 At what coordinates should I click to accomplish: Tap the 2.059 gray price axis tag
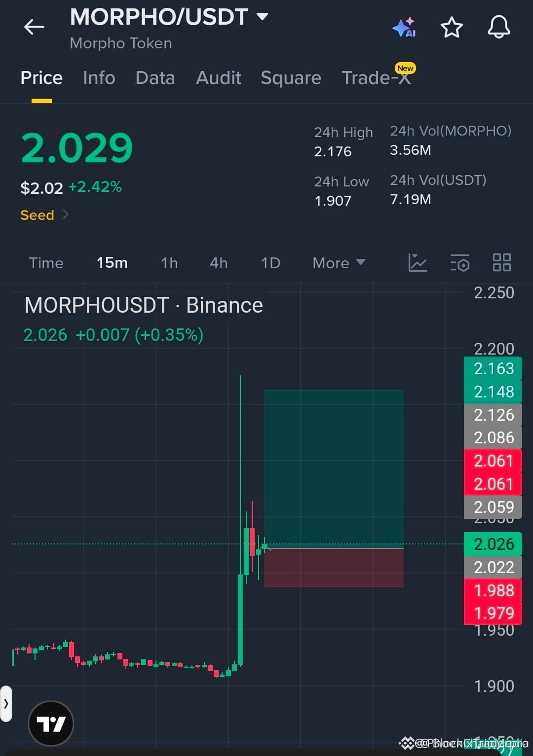[493, 507]
